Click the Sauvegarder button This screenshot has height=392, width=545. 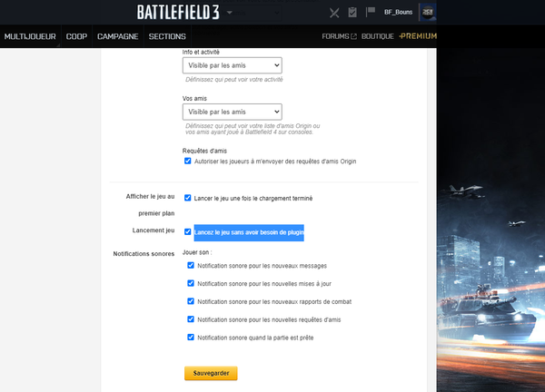click(211, 373)
